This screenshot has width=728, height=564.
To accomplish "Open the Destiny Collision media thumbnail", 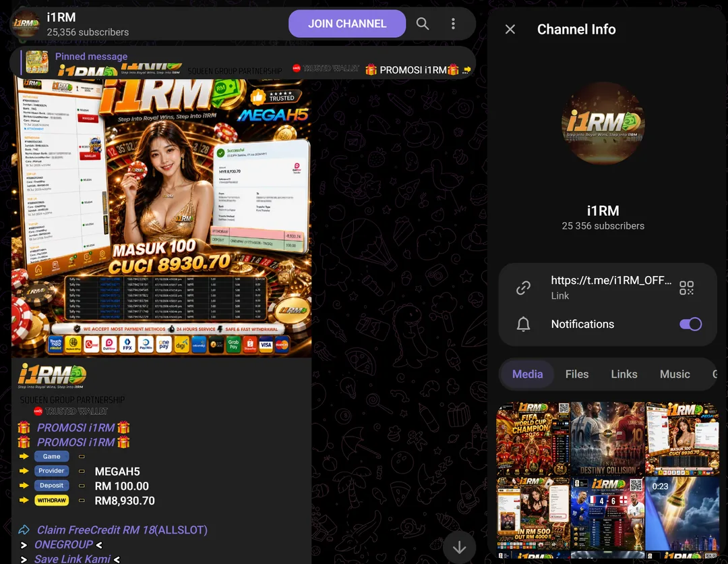I will 607,439.
